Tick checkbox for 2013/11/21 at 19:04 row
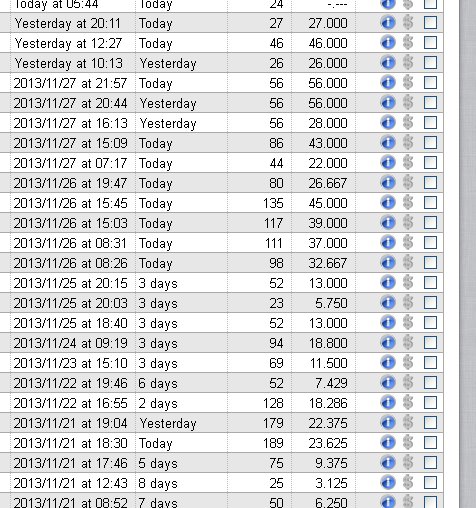Screen dimensions: 476x508 click(x=430, y=422)
